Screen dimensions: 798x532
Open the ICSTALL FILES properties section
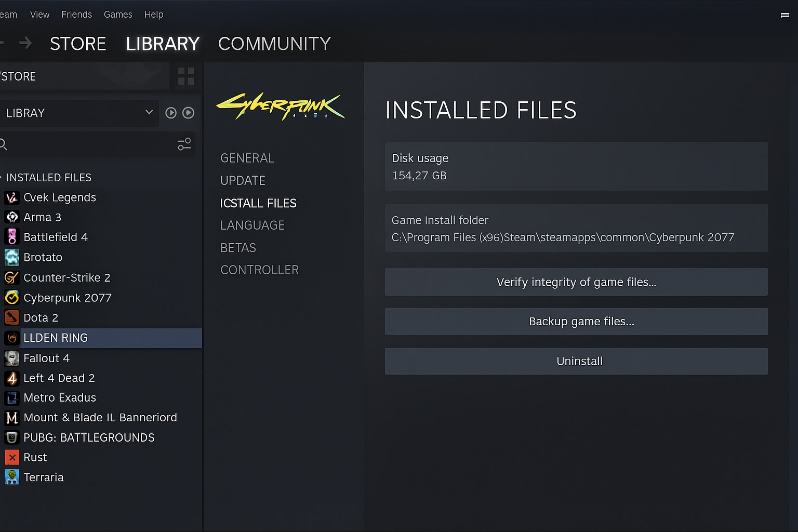point(258,203)
